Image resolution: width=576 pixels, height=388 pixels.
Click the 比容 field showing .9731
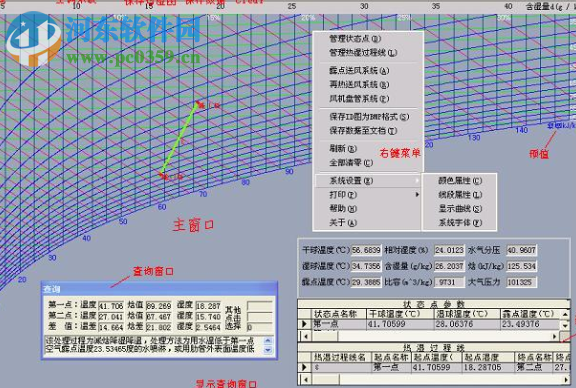coord(449,282)
